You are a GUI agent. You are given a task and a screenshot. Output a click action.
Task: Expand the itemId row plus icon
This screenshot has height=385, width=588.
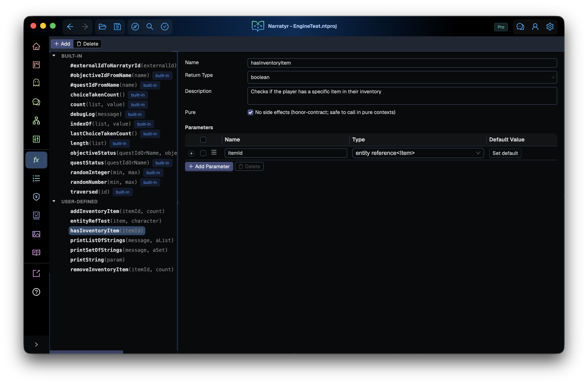coord(191,154)
